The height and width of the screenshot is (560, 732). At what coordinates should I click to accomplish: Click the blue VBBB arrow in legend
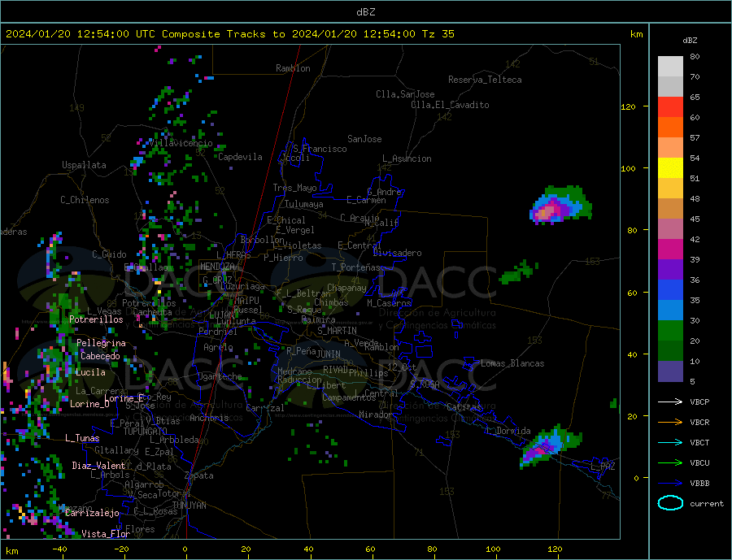670,483
